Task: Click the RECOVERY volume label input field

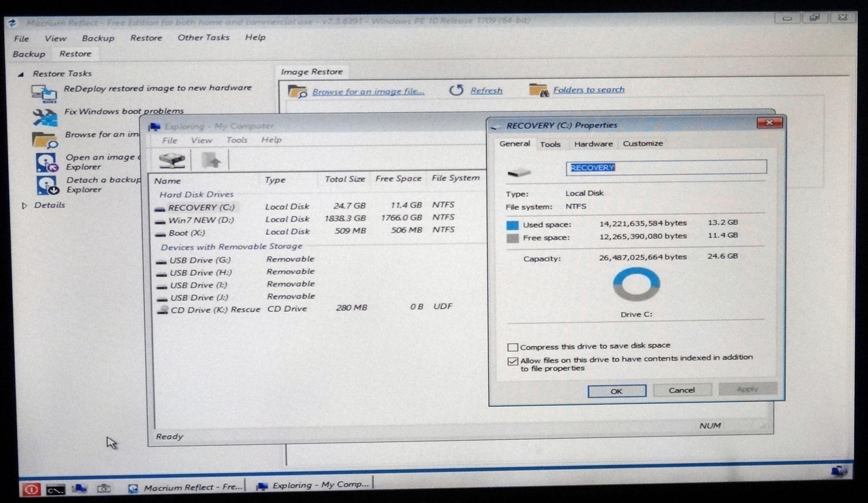Action: click(x=667, y=167)
